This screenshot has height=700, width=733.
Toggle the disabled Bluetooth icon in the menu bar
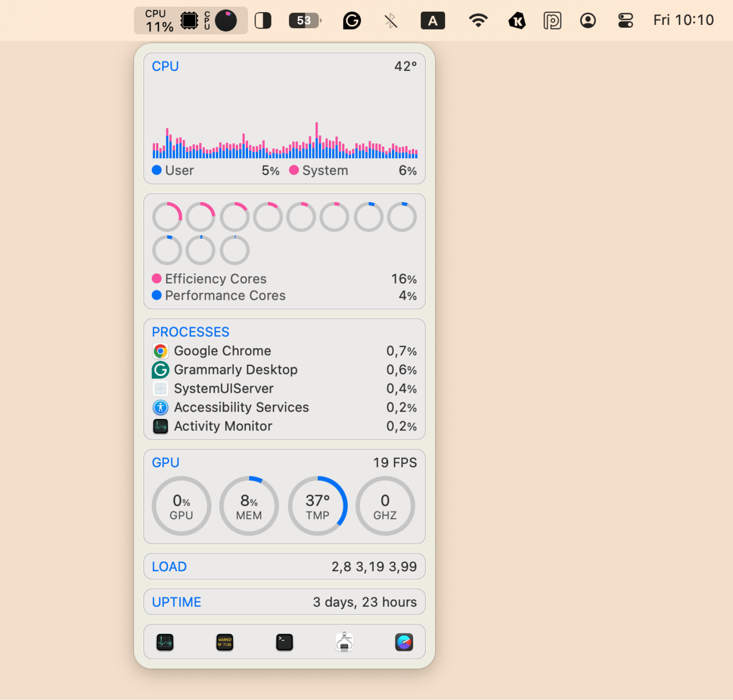[390, 21]
